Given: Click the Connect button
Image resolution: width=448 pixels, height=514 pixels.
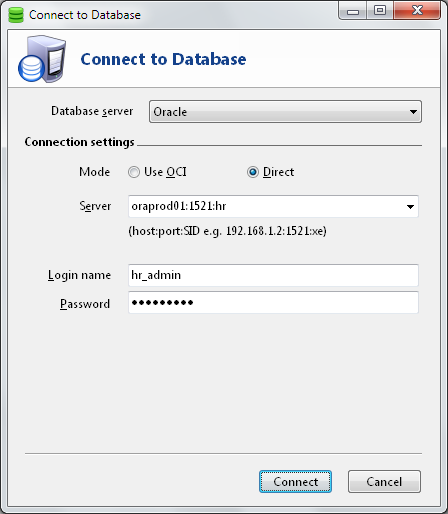Looking at the screenshot, I should (x=295, y=482).
